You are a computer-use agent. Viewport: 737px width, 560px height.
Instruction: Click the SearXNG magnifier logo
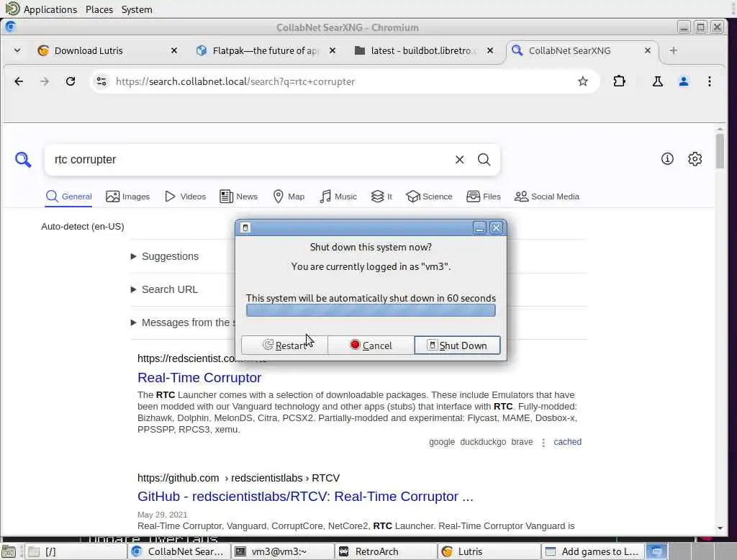(23, 160)
